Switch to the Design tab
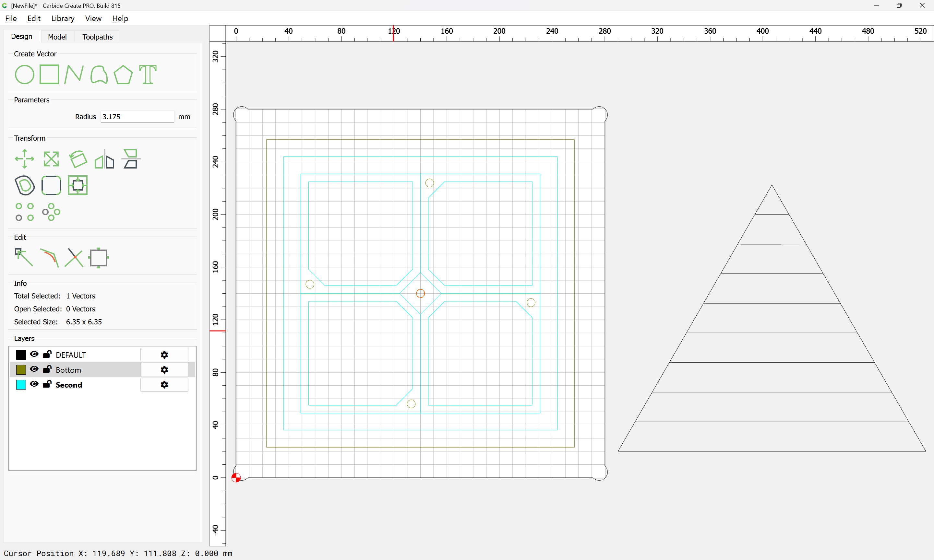This screenshot has height=560, width=934. coord(21,37)
